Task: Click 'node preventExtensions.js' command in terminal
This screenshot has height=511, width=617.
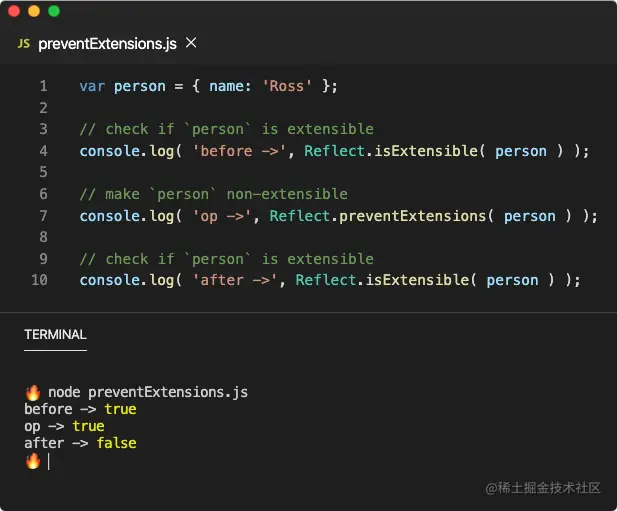Action: [x=148, y=392]
